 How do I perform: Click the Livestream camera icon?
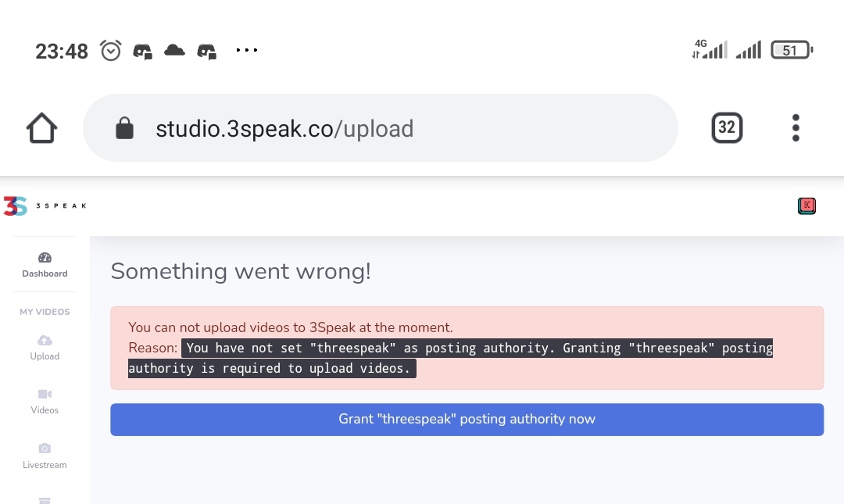[45, 449]
